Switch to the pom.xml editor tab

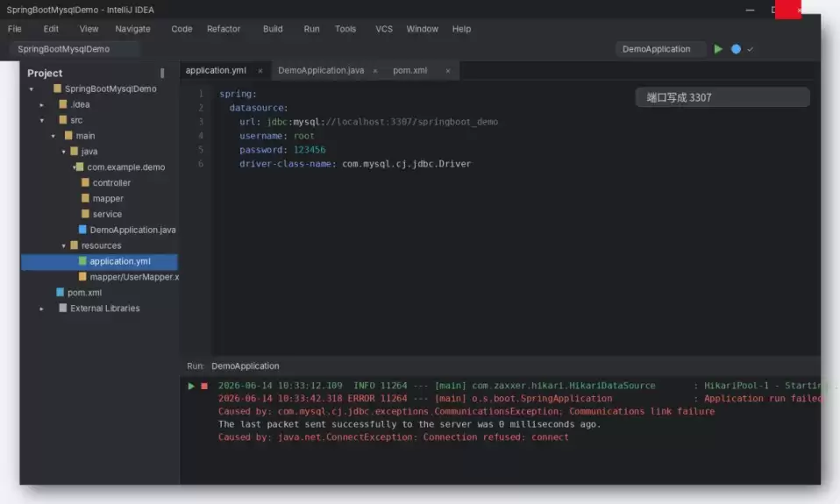point(409,70)
